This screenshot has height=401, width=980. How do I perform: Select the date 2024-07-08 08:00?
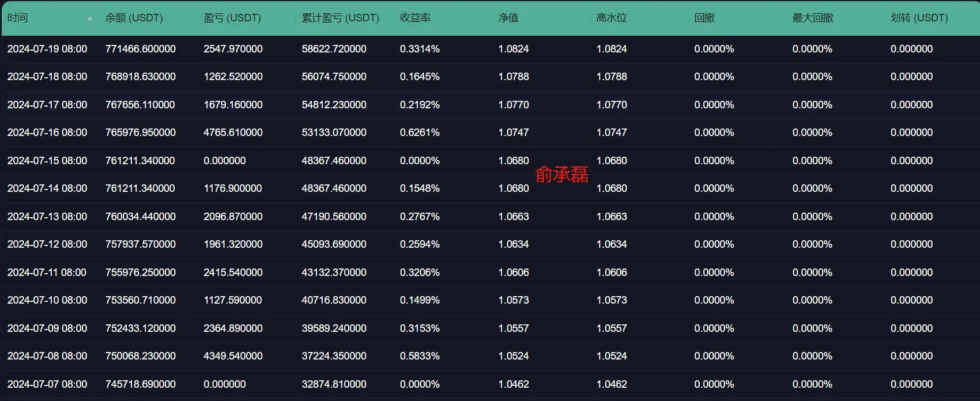(x=47, y=356)
